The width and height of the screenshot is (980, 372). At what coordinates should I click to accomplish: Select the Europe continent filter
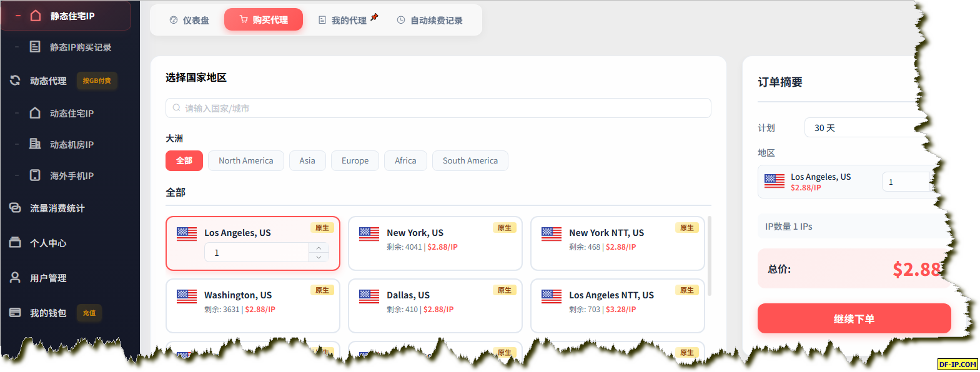click(355, 160)
